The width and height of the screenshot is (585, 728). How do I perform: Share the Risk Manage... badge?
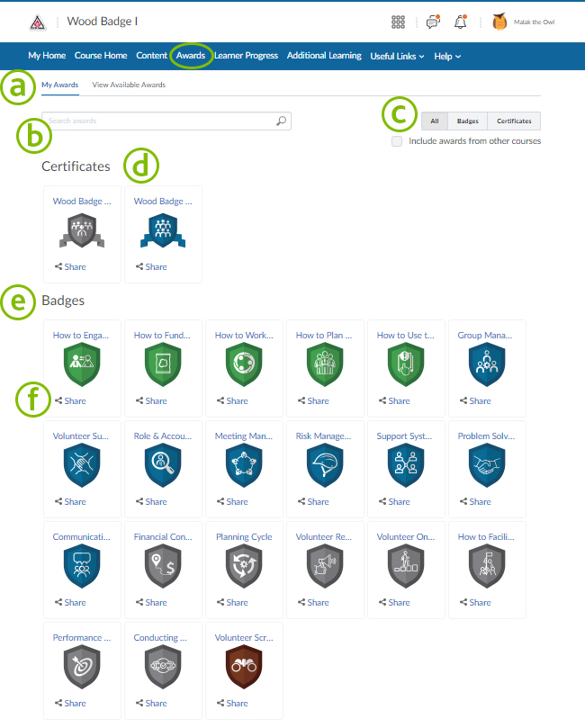[313, 502]
